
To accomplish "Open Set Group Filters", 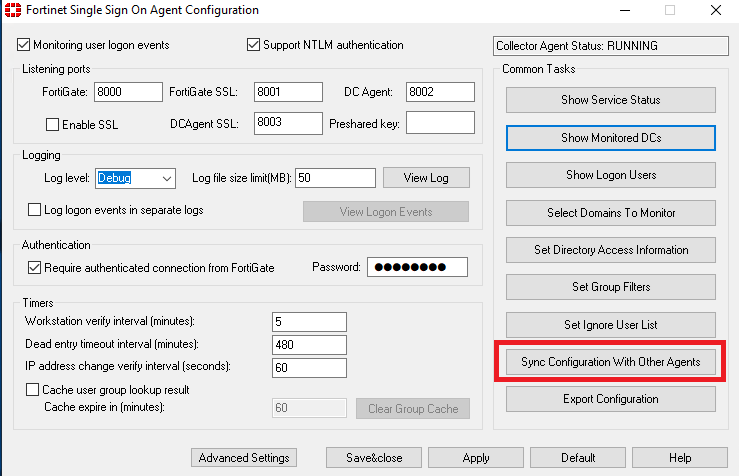I will [611, 287].
